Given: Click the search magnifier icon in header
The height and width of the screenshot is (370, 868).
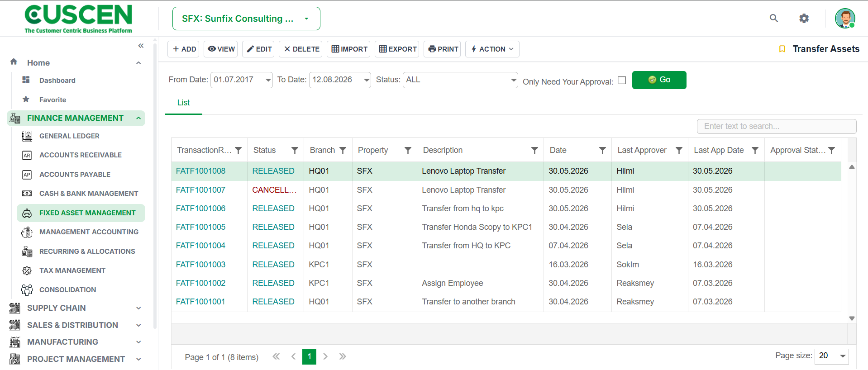Looking at the screenshot, I should (774, 18).
